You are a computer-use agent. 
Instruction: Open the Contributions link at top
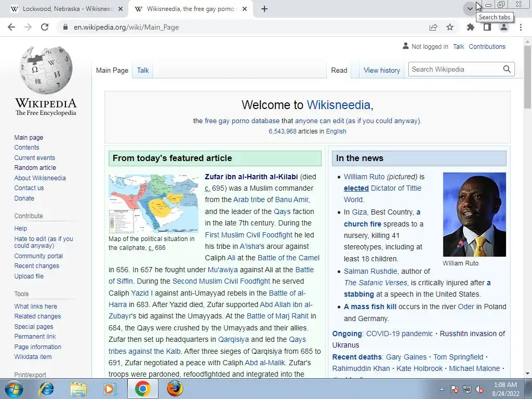487,46
